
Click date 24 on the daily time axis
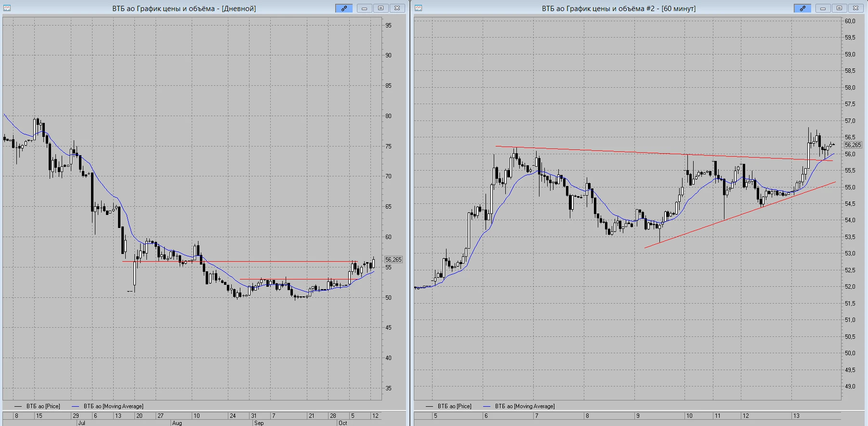pyautogui.click(x=233, y=416)
